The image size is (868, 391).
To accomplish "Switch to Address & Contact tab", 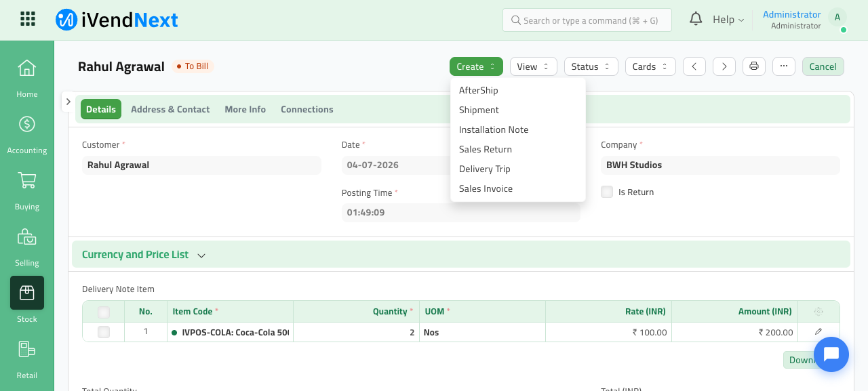I will pyautogui.click(x=170, y=109).
